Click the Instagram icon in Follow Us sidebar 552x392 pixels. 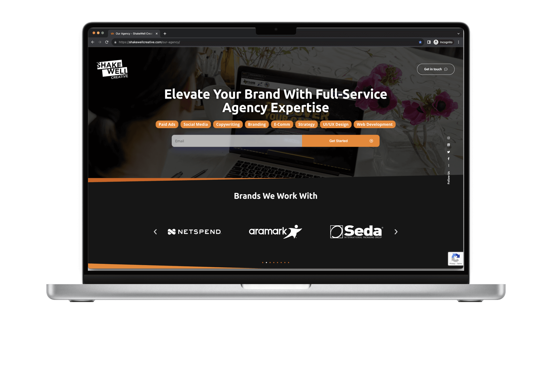click(x=448, y=138)
